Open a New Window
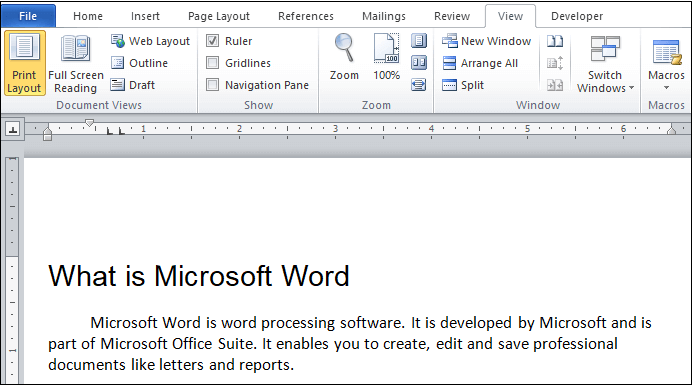 point(486,41)
